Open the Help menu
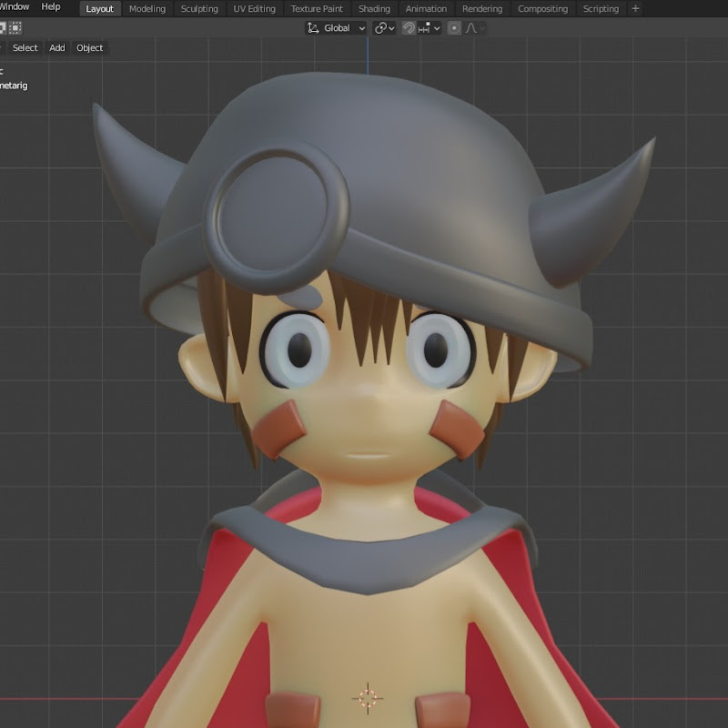The image size is (728, 728). [51, 7]
